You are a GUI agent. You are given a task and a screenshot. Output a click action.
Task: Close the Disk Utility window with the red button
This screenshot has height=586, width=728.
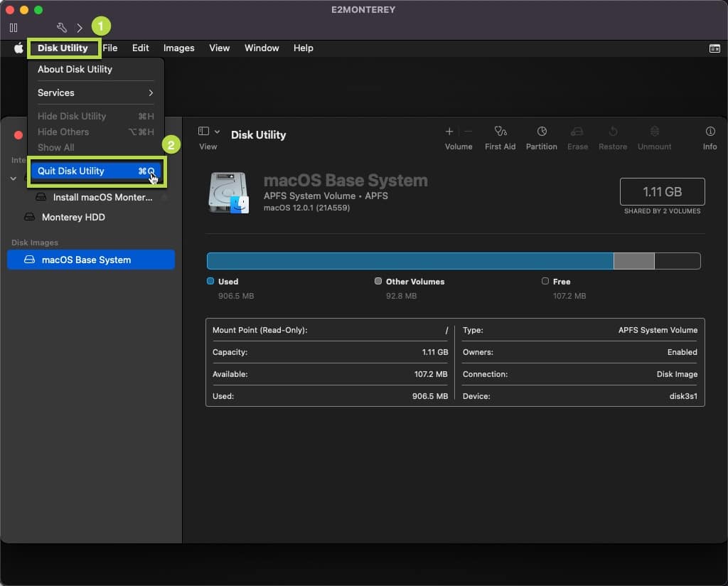[18, 135]
